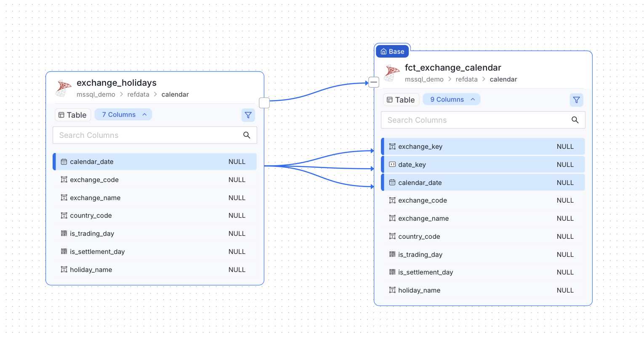Select is_settlement_day row in exchange_holidays
Image resolution: width=644 pixels, height=338 pixels.
(x=155, y=251)
